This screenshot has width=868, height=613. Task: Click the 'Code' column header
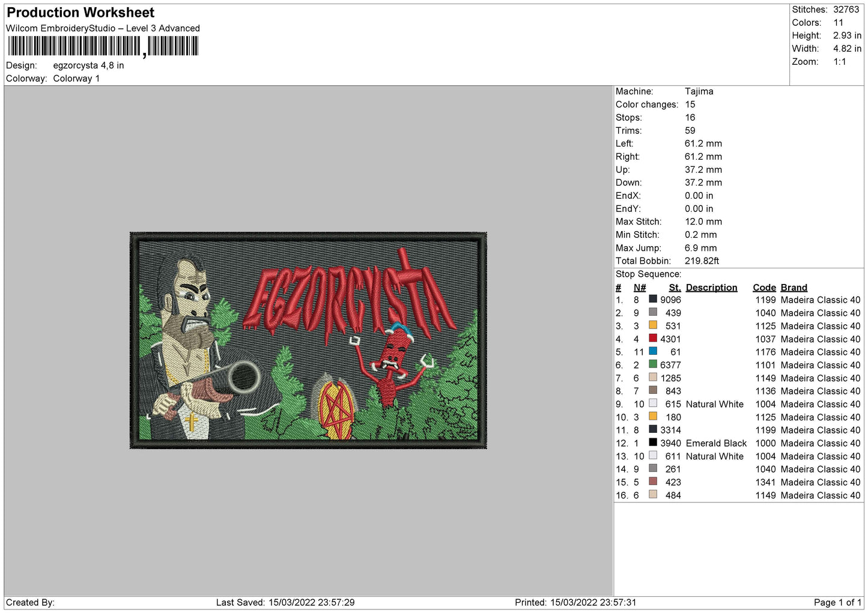coord(765,288)
